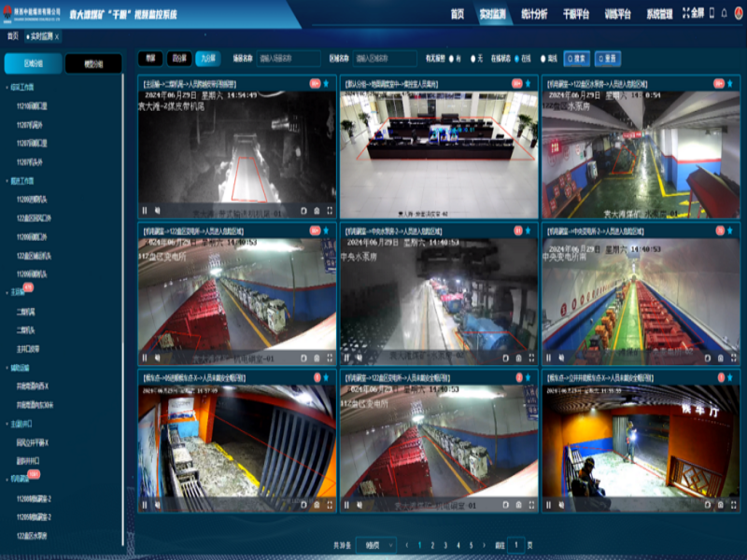Screen dimensions: 747x560
Task: Click the 区域名称 input field
Action: (x=383, y=58)
